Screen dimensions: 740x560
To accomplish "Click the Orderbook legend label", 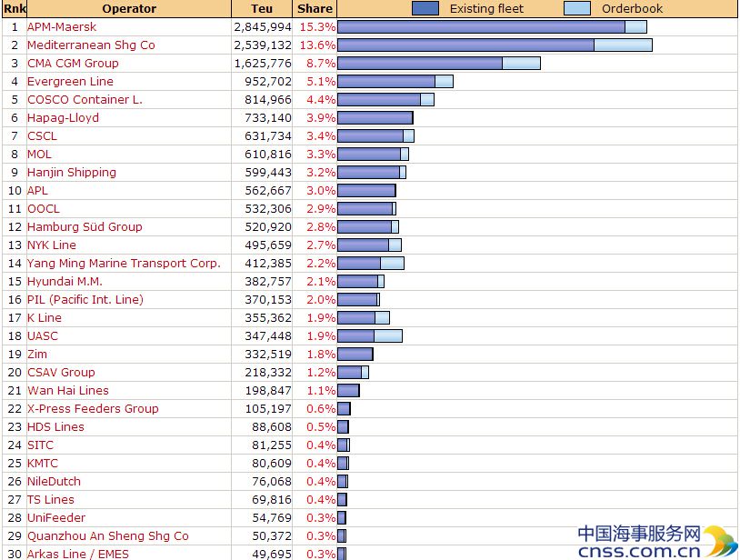I will pyautogui.click(x=633, y=9).
